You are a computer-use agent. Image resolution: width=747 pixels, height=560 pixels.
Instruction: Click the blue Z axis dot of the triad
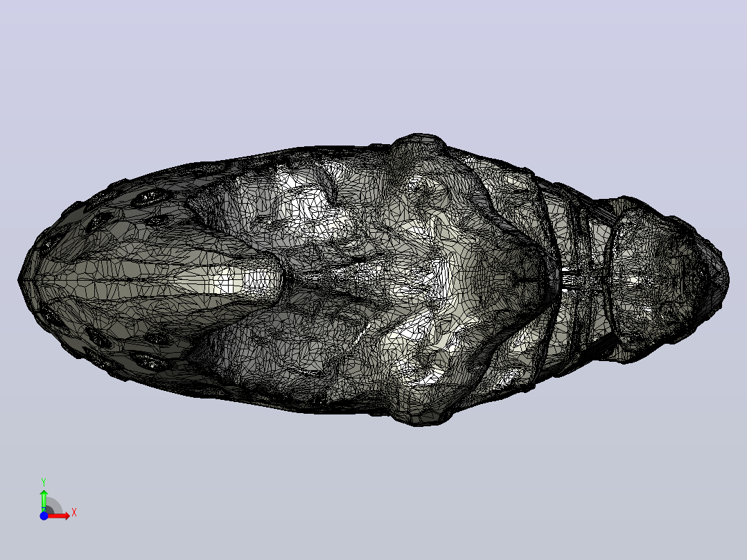44,516
